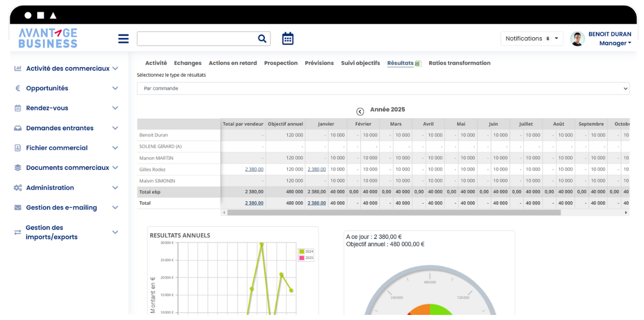Switch to the Prévisions tab
644x320 pixels.
319,63
